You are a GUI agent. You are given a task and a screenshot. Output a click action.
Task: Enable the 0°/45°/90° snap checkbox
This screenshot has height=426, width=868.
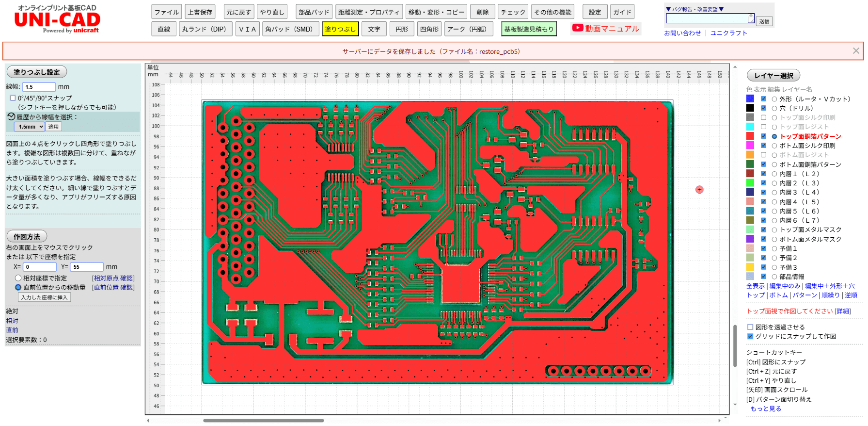(13, 98)
